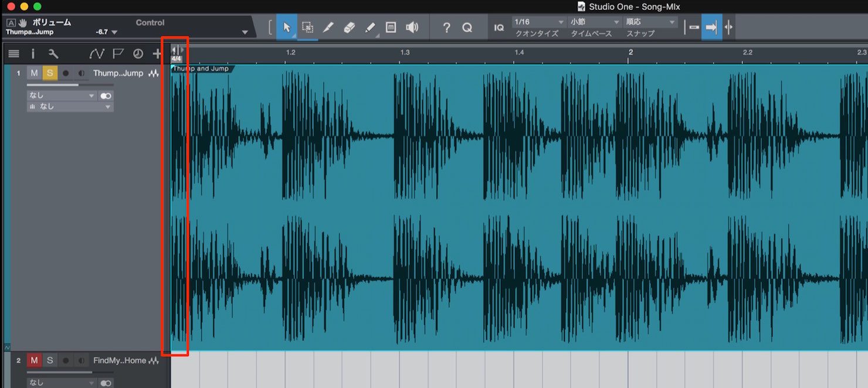
Task: Unsolo the Thump..Jump track
Action: pyautogui.click(x=50, y=73)
